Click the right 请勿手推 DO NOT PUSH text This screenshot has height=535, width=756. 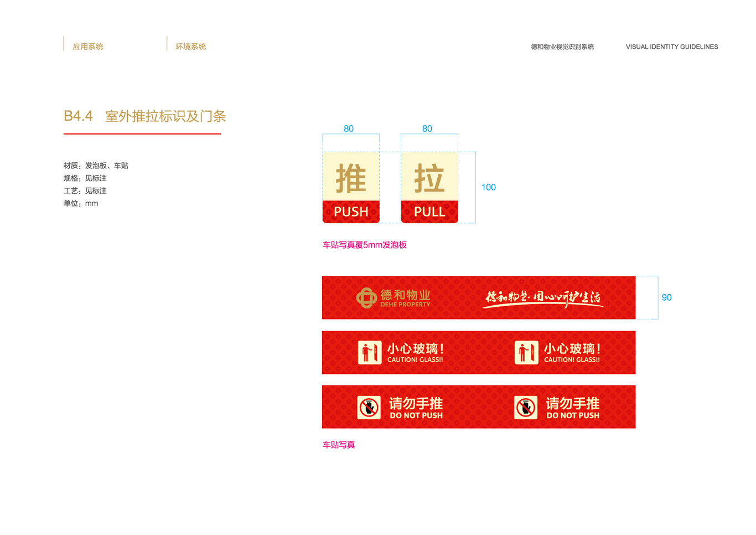coord(573,408)
